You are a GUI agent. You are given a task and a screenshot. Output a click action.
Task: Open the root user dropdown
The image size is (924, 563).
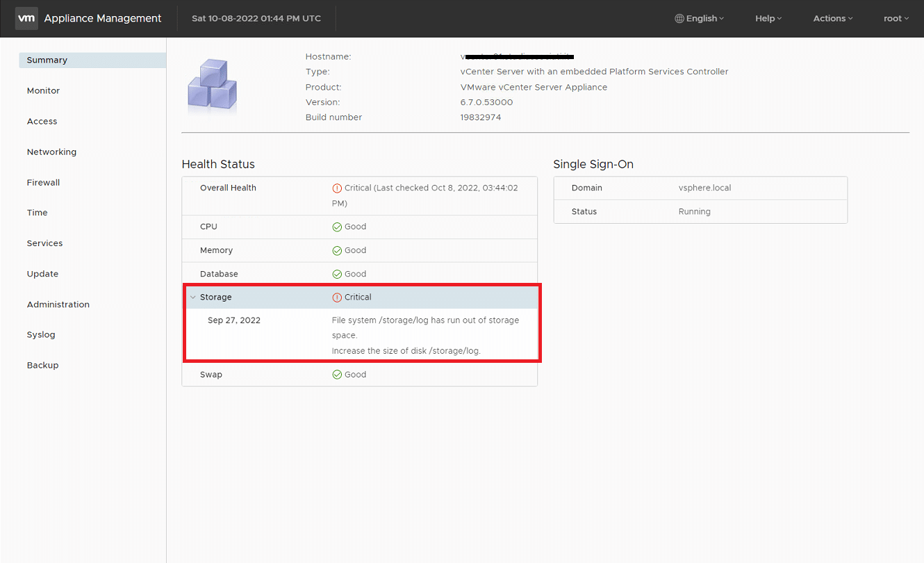(x=896, y=19)
